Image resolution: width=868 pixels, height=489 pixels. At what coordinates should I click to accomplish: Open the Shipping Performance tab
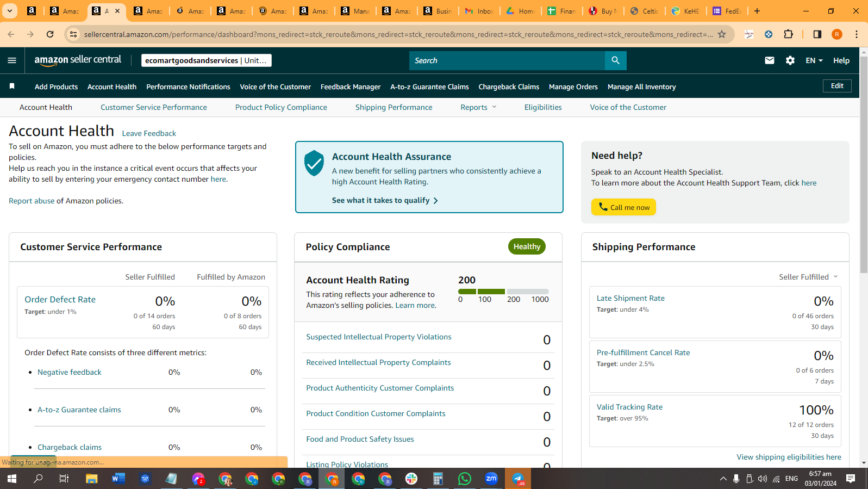[x=394, y=107]
